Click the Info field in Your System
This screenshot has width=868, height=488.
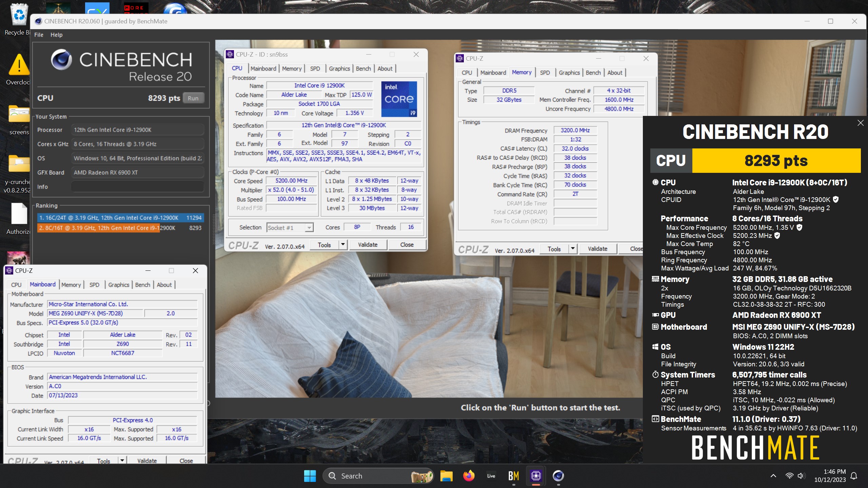pyautogui.click(x=138, y=187)
